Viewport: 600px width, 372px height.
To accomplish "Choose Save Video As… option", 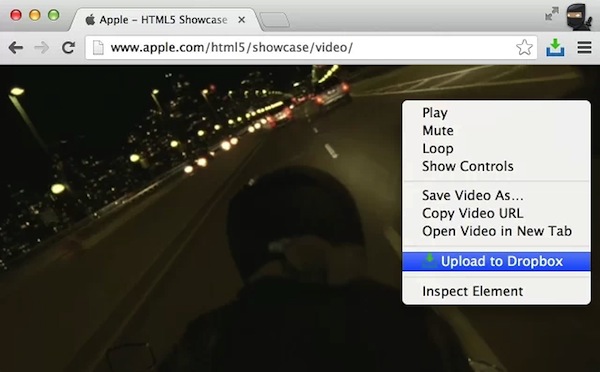I will pos(496,196).
